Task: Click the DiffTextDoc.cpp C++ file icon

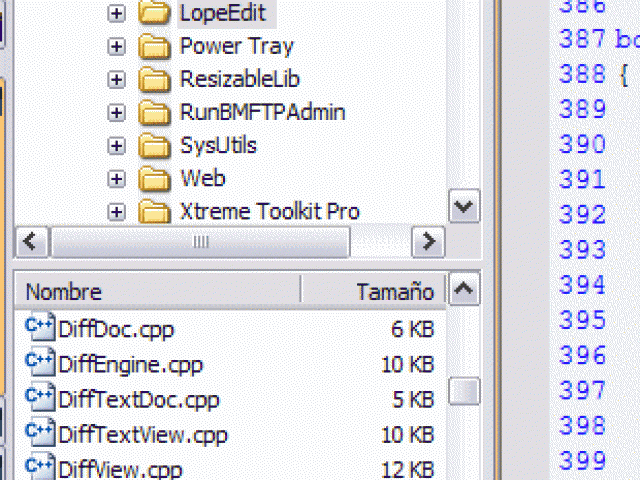Action: tap(40, 397)
